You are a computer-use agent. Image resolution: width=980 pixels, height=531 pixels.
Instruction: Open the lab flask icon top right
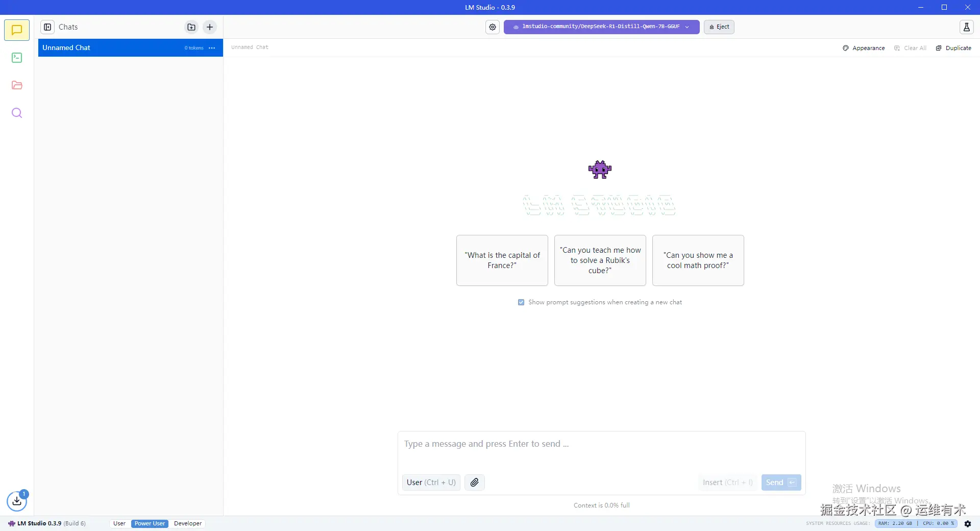pyautogui.click(x=966, y=27)
